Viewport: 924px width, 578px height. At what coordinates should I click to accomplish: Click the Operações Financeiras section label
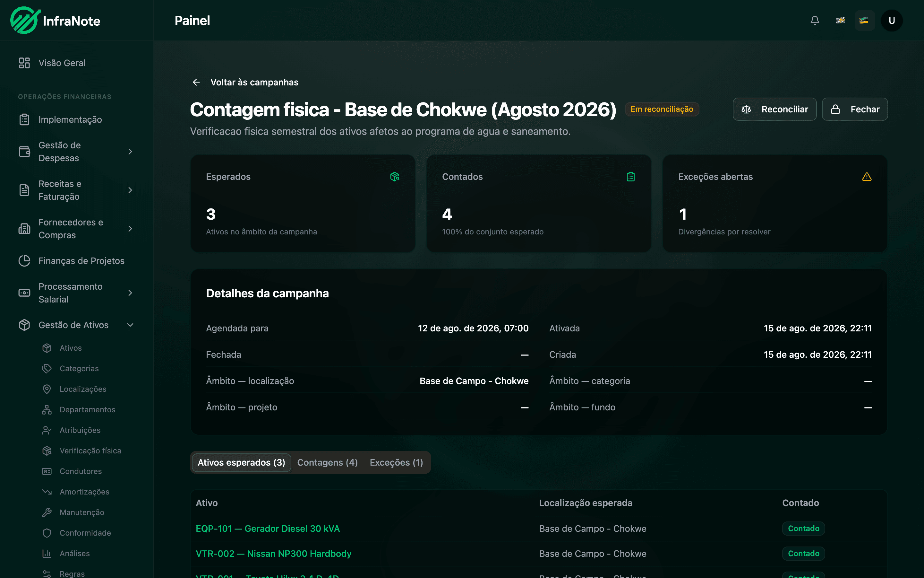(x=64, y=97)
